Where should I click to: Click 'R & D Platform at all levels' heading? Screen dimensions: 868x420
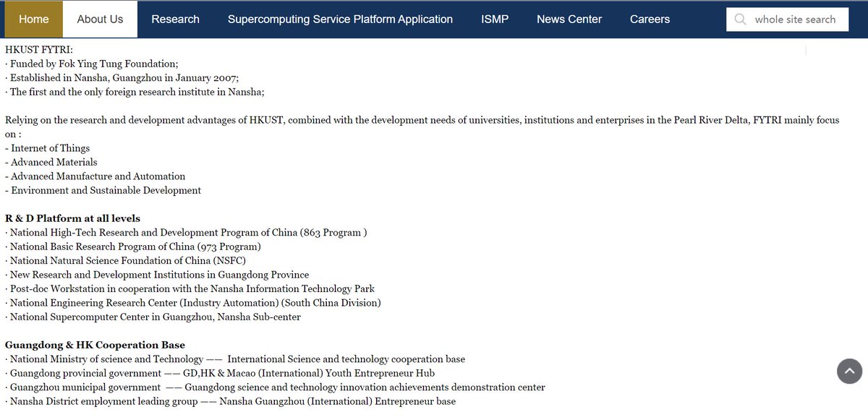click(x=73, y=218)
